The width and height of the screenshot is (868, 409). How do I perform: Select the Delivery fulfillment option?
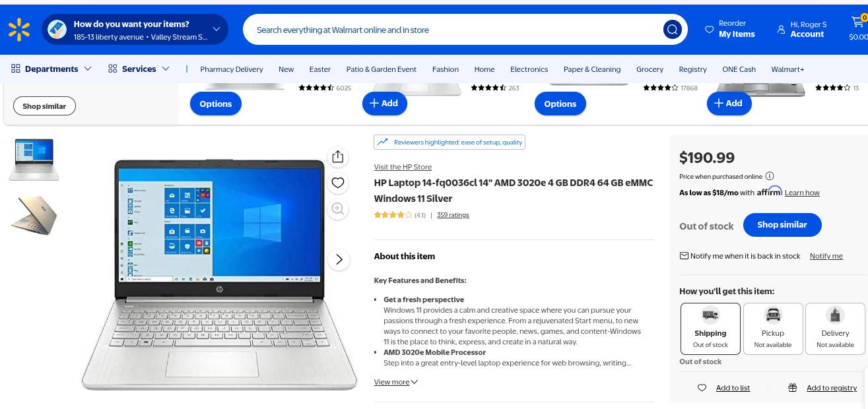coord(835,329)
